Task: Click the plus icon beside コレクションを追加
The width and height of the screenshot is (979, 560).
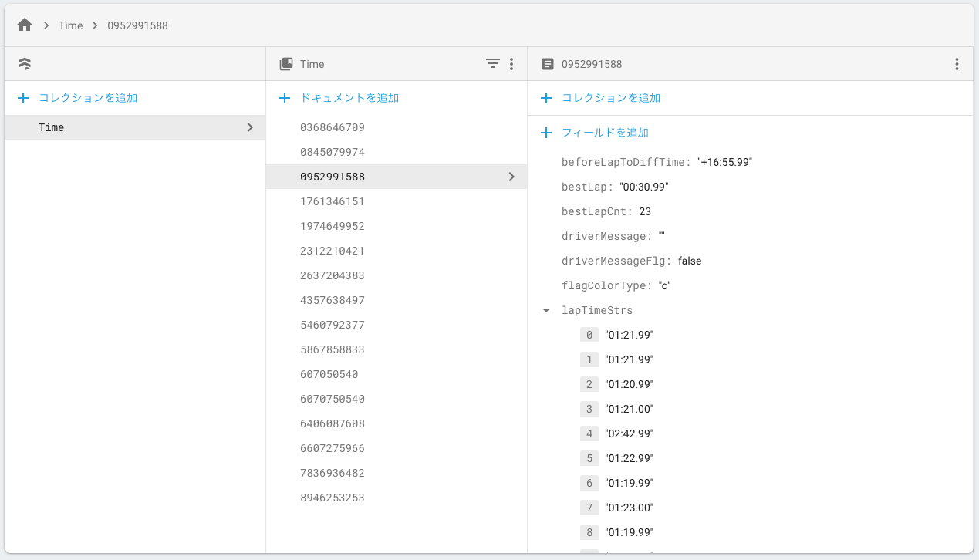Action: (x=23, y=98)
